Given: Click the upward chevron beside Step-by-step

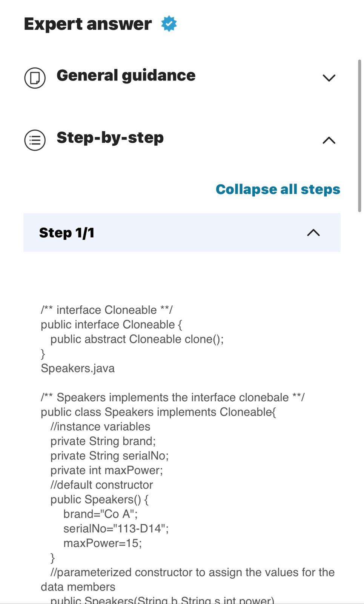Looking at the screenshot, I should click(x=329, y=140).
